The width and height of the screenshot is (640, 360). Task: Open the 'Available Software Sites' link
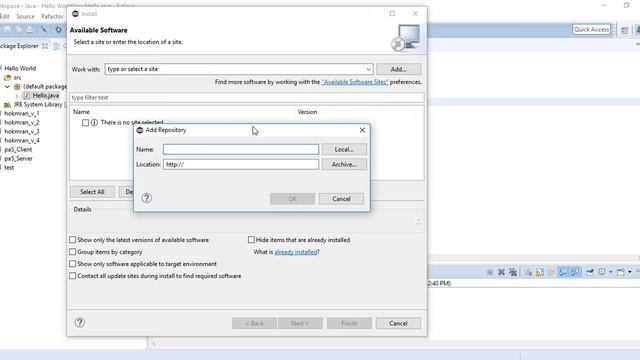point(355,82)
